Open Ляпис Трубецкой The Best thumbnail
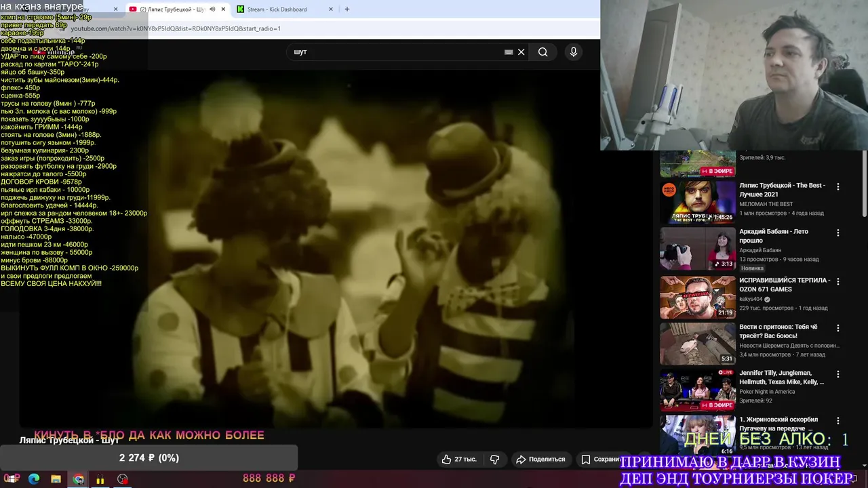This screenshot has width=868, height=488. coord(698,201)
